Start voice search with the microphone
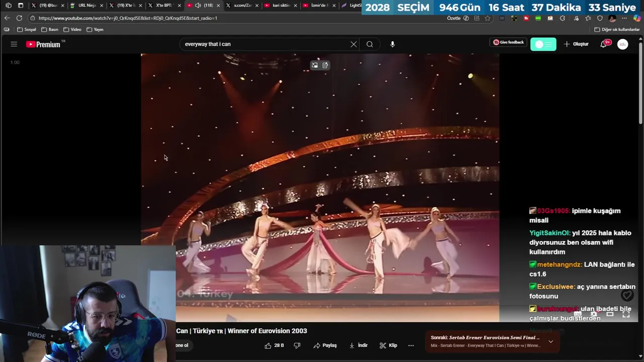The image size is (644, 362). click(x=392, y=44)
